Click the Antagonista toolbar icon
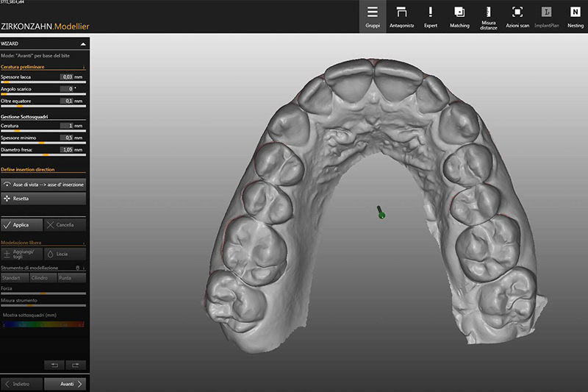The image size is (588, 392). [401, 18]
